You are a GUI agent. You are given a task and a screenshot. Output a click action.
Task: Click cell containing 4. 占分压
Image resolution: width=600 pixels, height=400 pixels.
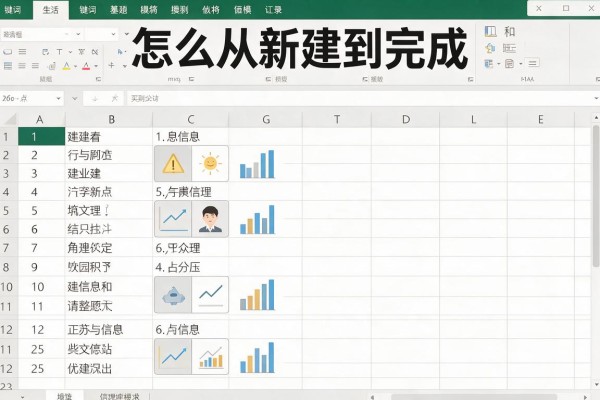tap(191, 267)
